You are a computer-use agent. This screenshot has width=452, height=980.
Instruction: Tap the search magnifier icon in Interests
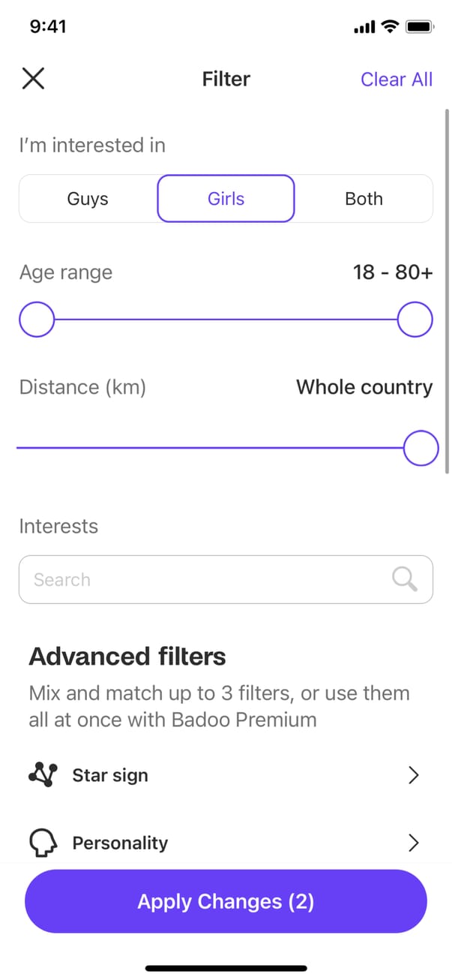pyautogui.click(x=404, y=579)
